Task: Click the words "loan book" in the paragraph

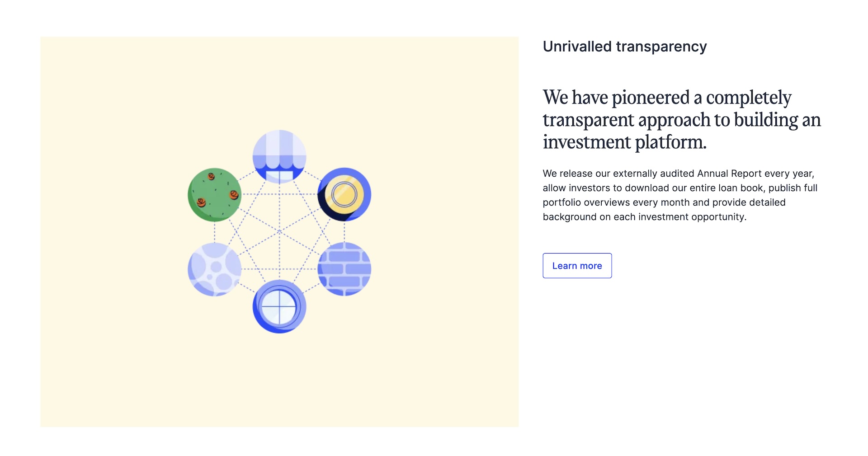Action: click(741, 188)
